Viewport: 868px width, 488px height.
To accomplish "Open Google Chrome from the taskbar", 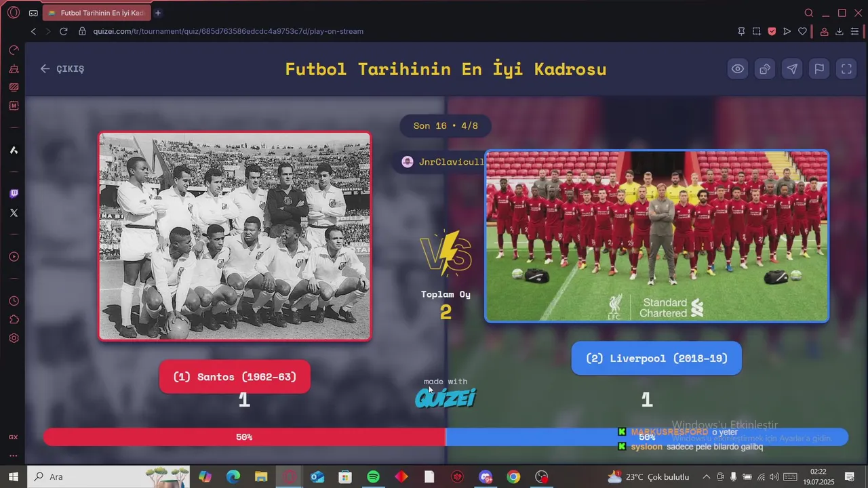I will click(513, 476).
